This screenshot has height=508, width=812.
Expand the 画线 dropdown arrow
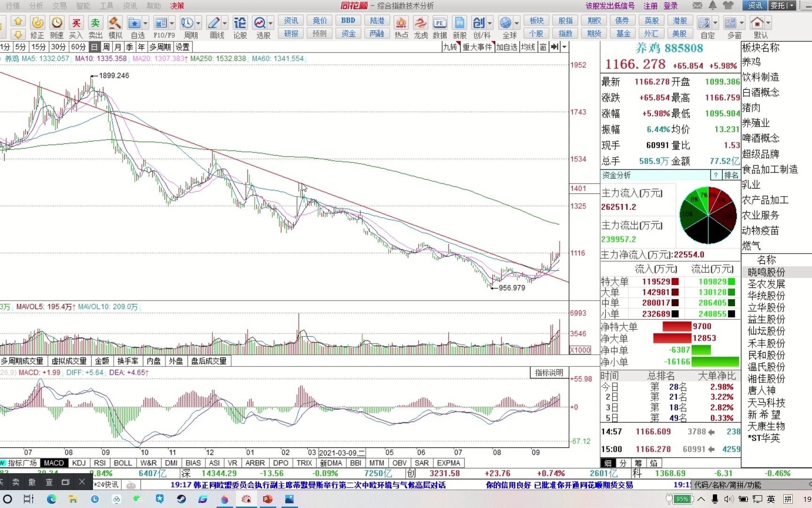click(225, 23)
